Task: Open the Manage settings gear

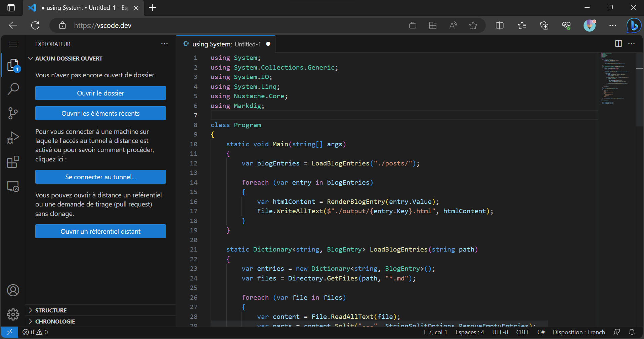Action: point(13,314)
